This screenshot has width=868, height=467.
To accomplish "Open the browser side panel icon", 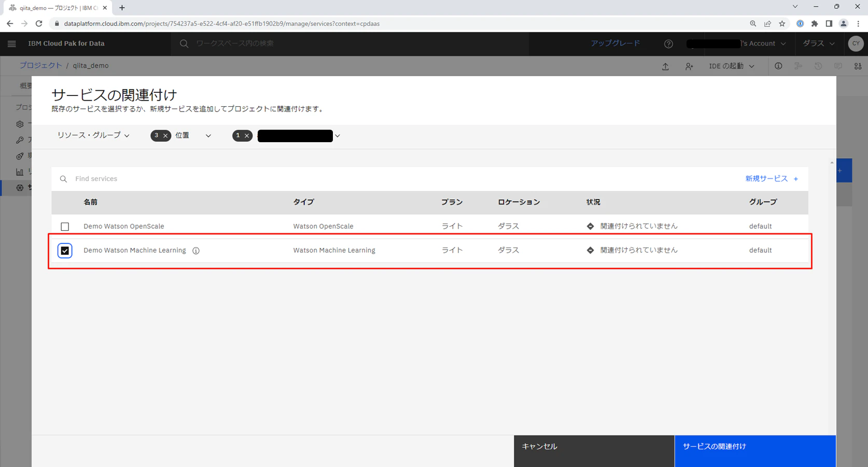I will tap(829, 23).
